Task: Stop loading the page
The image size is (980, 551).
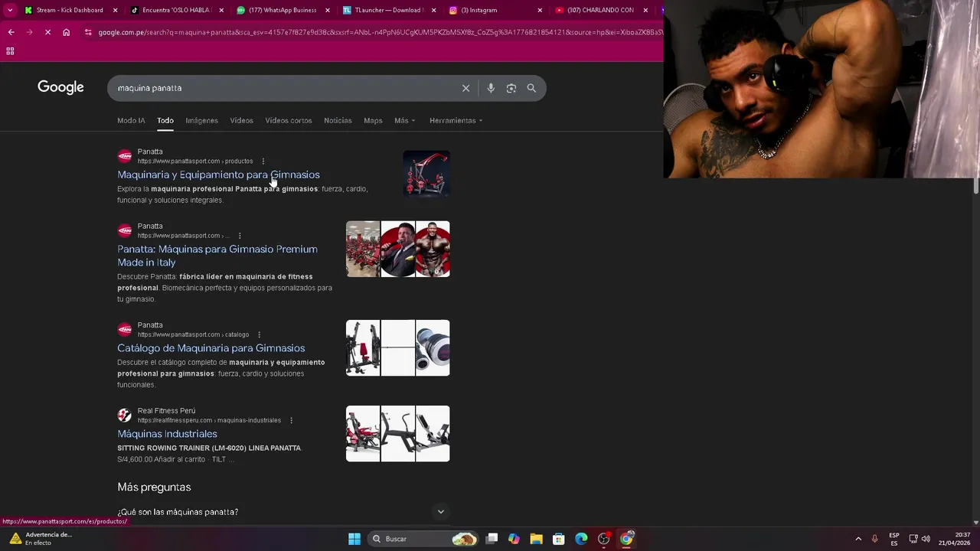Action: [x=47, y=32]
